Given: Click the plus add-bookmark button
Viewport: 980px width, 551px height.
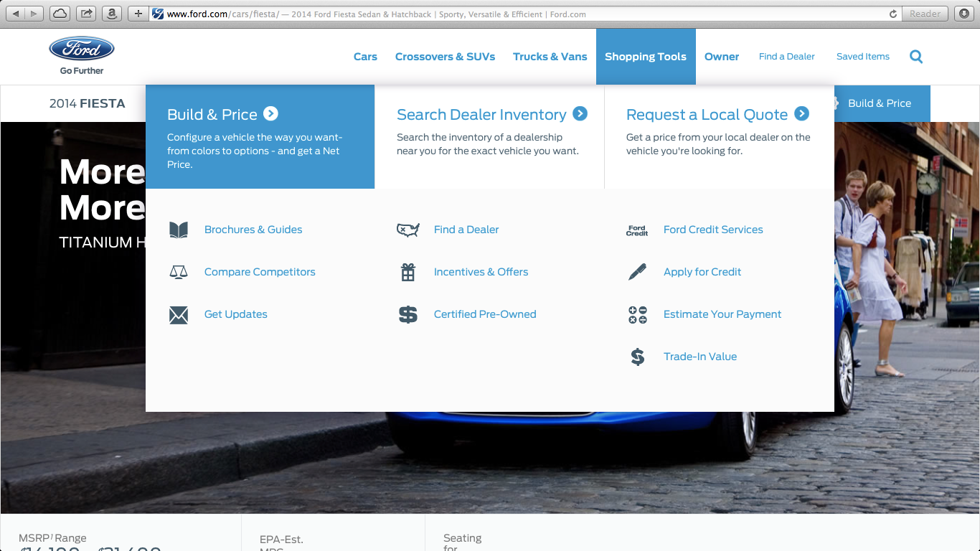Looking at the screenshot, I should [138, 14].
